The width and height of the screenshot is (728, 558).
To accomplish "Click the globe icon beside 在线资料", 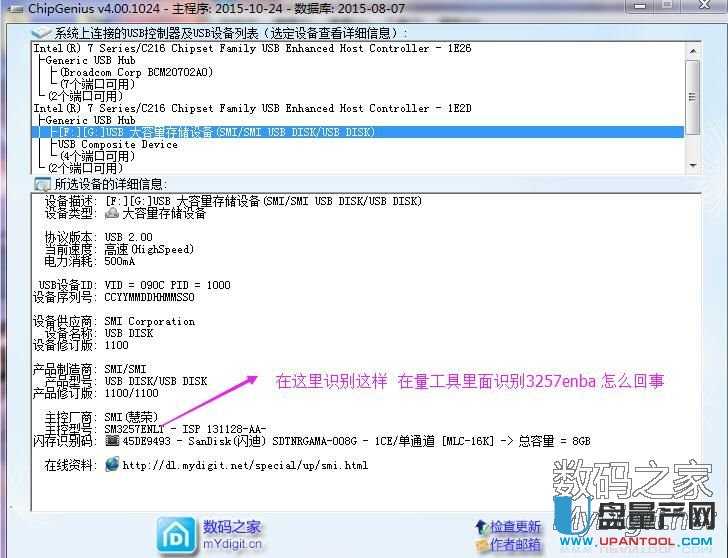I will tap(112, 464).
